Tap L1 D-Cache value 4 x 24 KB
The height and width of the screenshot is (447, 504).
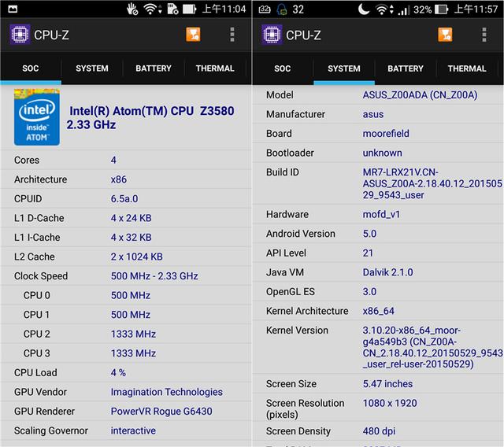[x=132, y=218]
